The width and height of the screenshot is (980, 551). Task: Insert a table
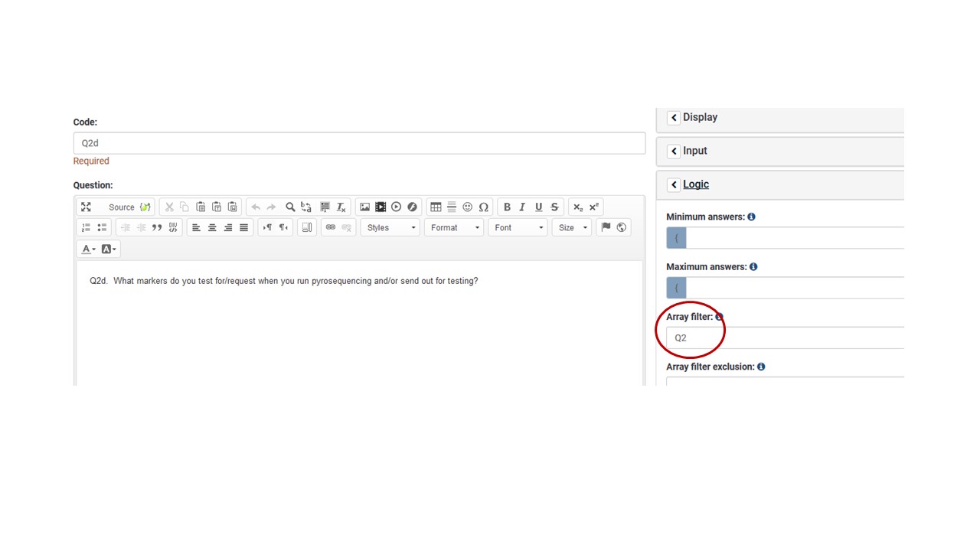(436, 207)
